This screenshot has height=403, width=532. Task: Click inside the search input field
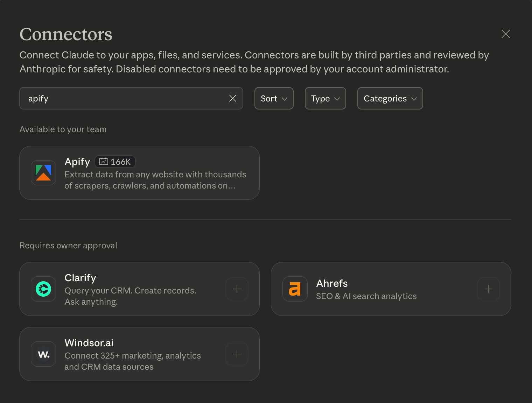[x=122, y=98]
